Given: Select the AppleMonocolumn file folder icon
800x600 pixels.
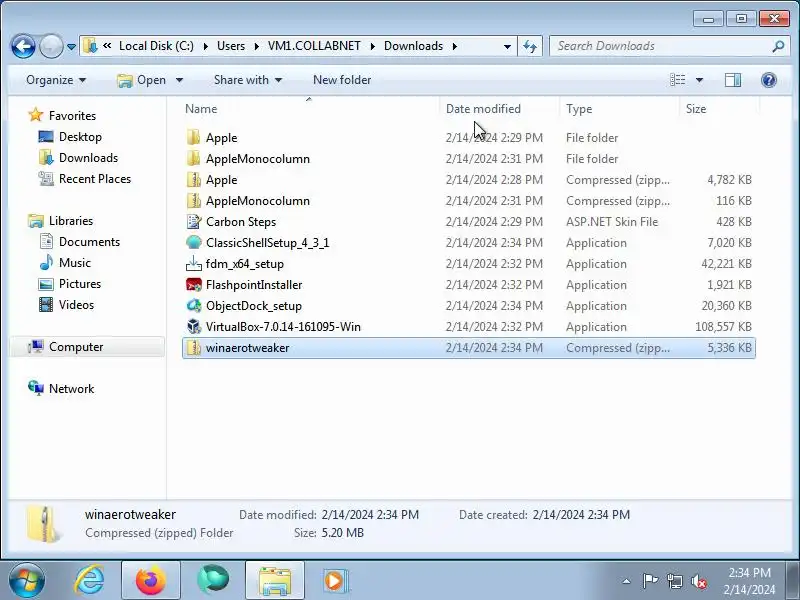Looking at the screenshot, I should pyautogui.click(x=193, y=158).
